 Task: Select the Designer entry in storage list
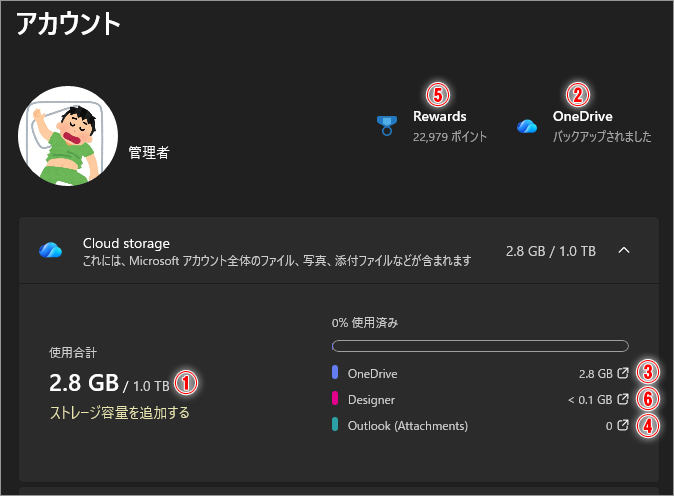coord(371,400)
